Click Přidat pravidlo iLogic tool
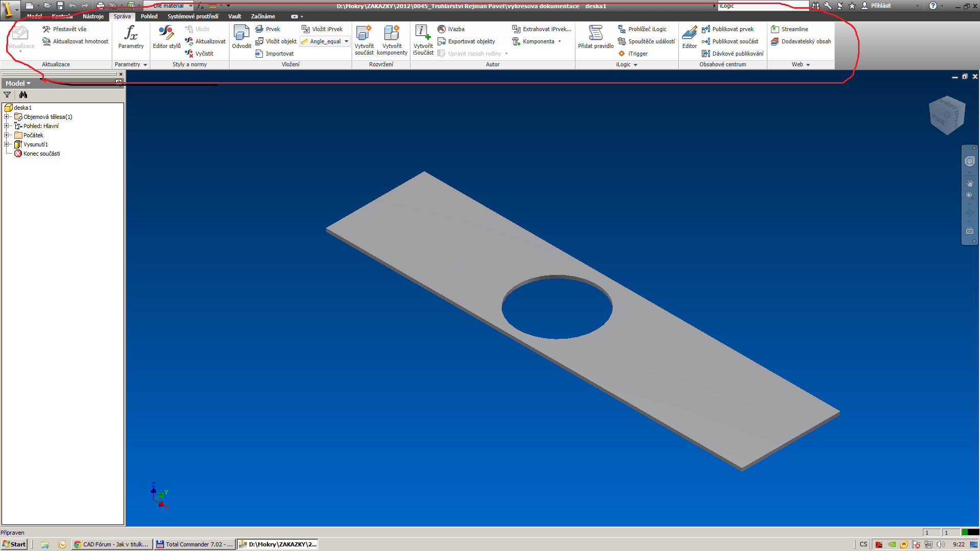 click(x=596, y=37)
